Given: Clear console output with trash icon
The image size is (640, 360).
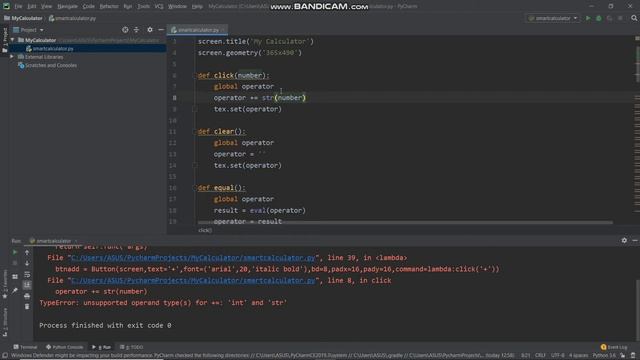Looking at the screenshot, I should pos(27,306).
